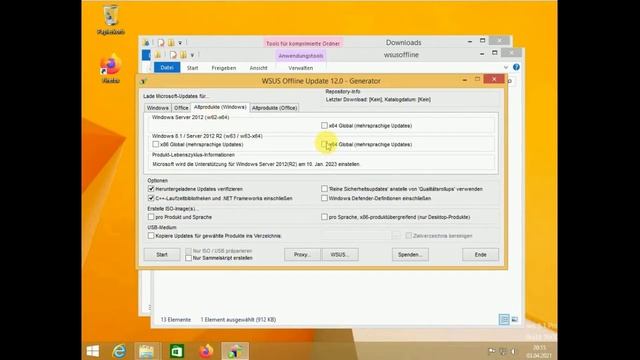Click the Start button in Generator

[x=162, y=254]
